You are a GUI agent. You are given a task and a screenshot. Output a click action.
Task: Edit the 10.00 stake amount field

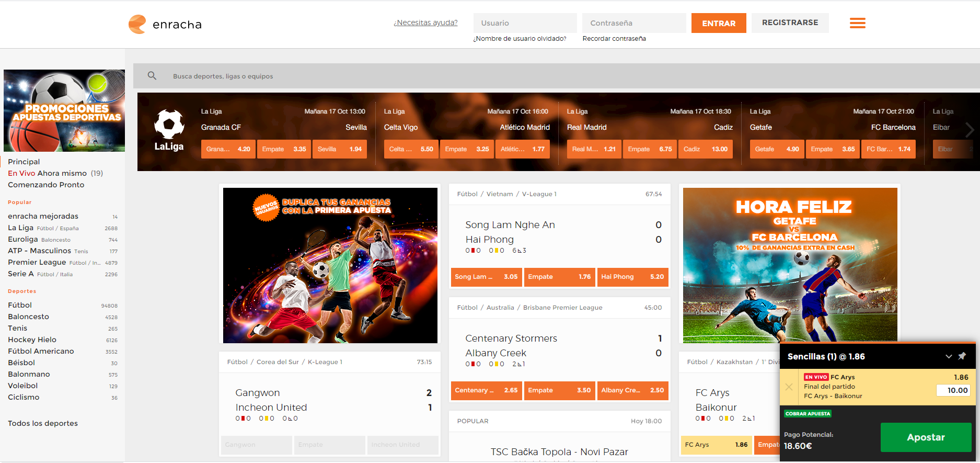pyautogui.click(x=953, y=390)
